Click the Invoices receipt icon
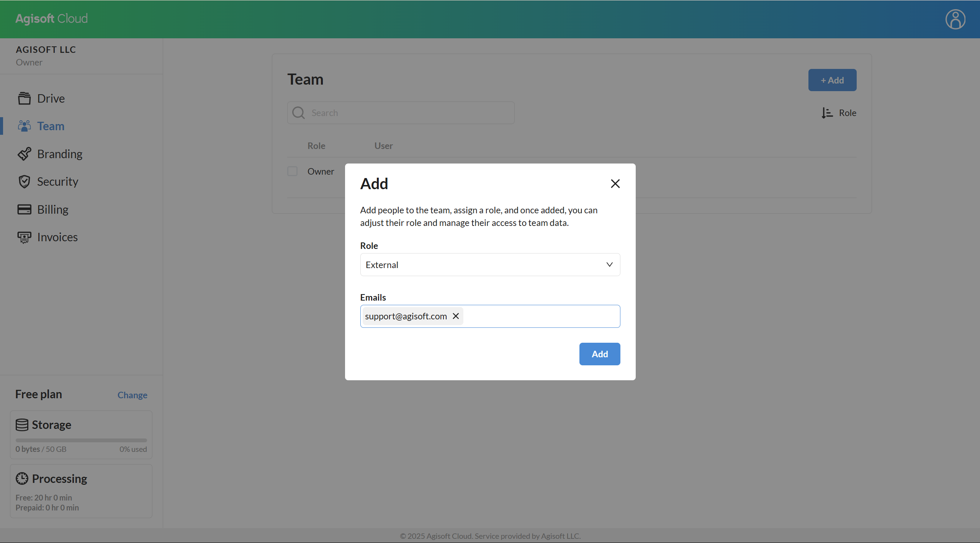The image size is (980, 543). (24, 237)
